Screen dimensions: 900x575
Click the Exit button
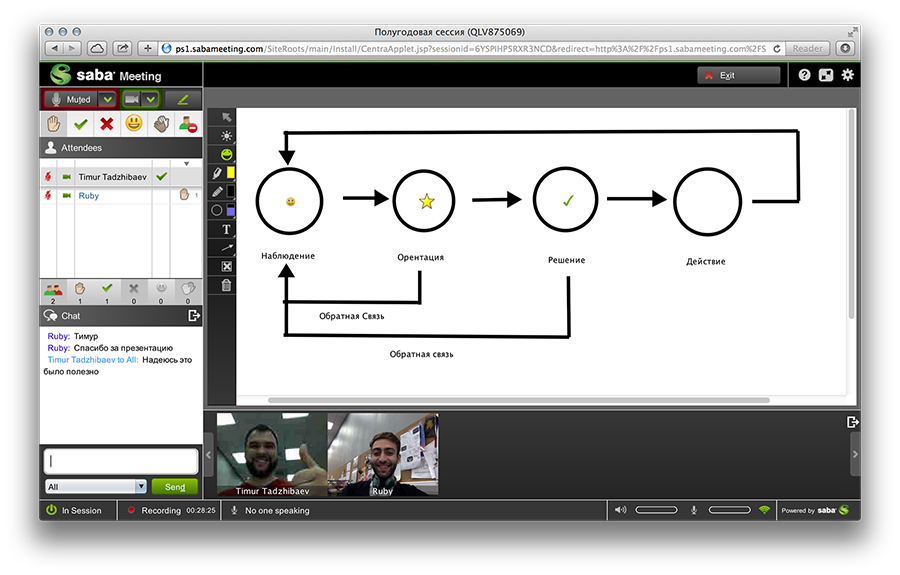click(739, 75)
